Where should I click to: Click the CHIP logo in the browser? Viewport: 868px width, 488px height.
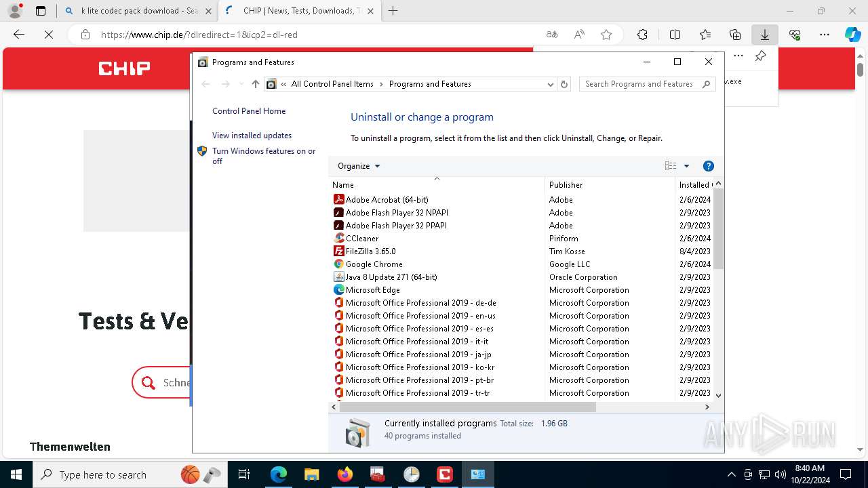(124, 68)
